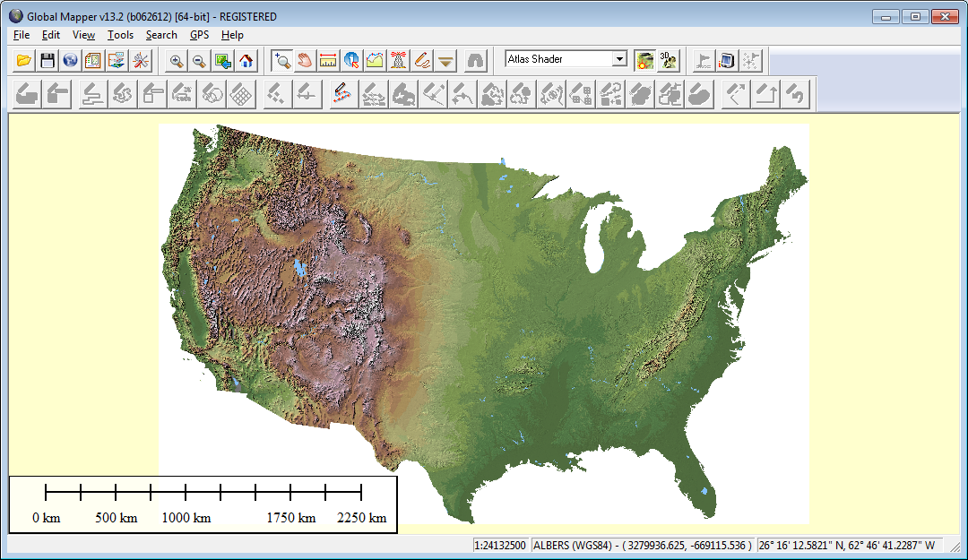Select the Digitizer pencil tool
Screen dimensions: 968x560
(x=422, y=61)
